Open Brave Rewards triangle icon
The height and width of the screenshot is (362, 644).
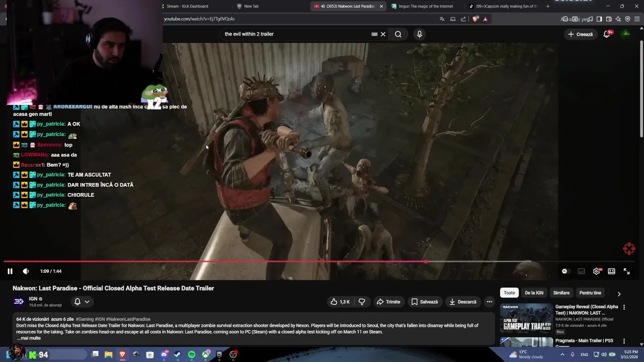(x=485, y=19)
